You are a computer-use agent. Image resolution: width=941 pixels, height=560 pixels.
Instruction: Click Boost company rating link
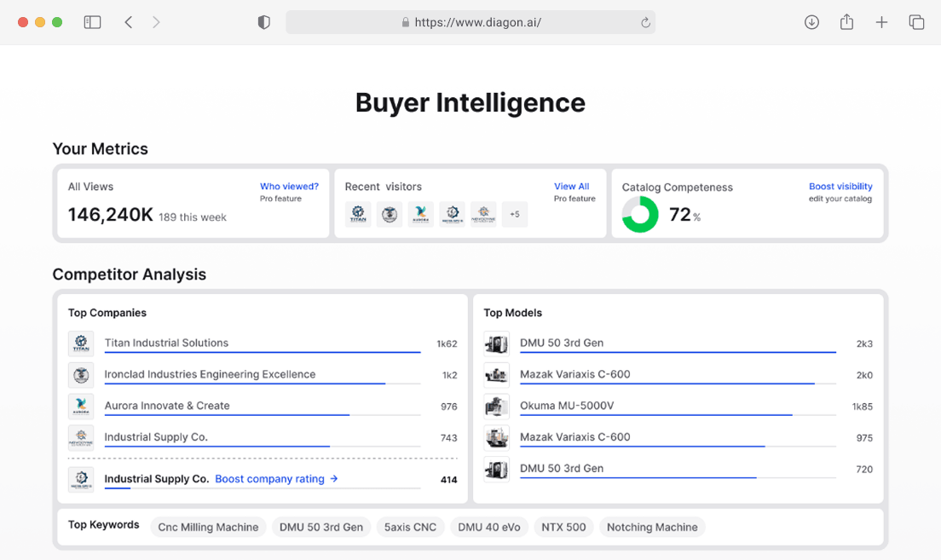coord(276,478)
